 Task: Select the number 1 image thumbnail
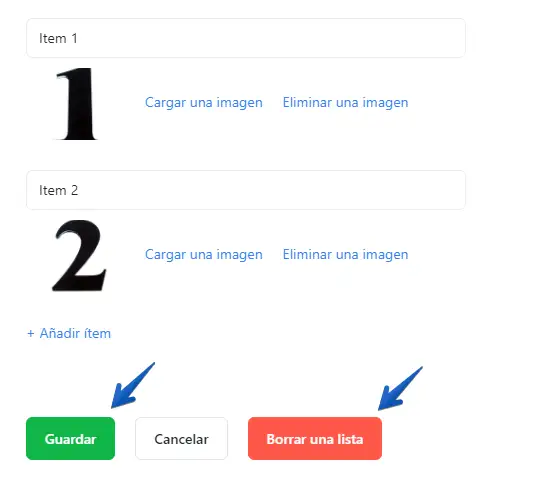coord(77,104)
